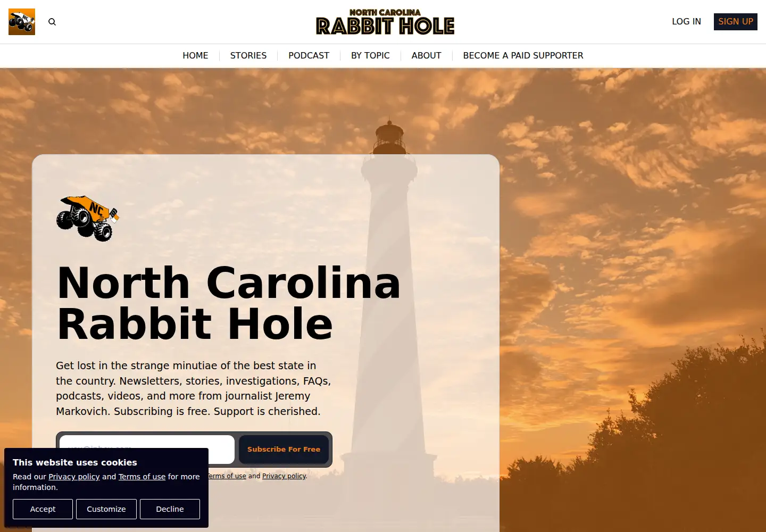Click the North Carolina Rabbit Hole wordmark
Viewport: 766px width, 532px height.
coord(385,22)
